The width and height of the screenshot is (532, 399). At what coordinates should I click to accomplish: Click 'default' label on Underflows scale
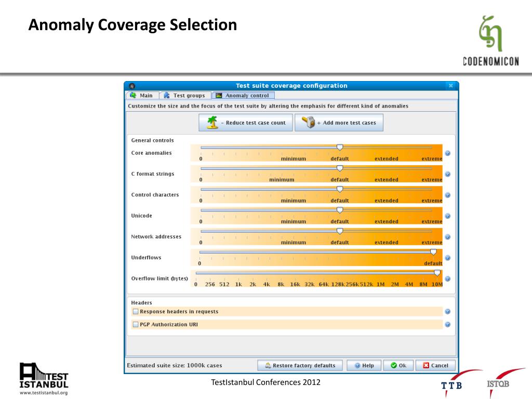pos(433,263)
